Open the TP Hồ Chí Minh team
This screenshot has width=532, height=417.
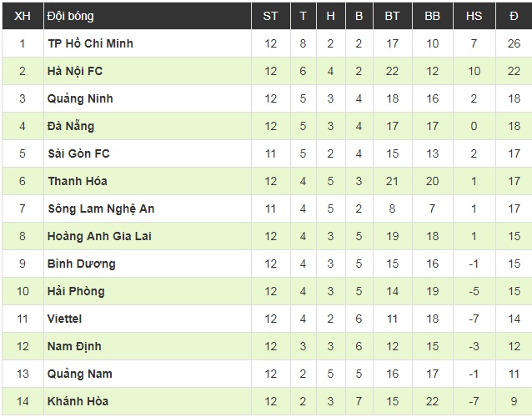tap(90, 43)
